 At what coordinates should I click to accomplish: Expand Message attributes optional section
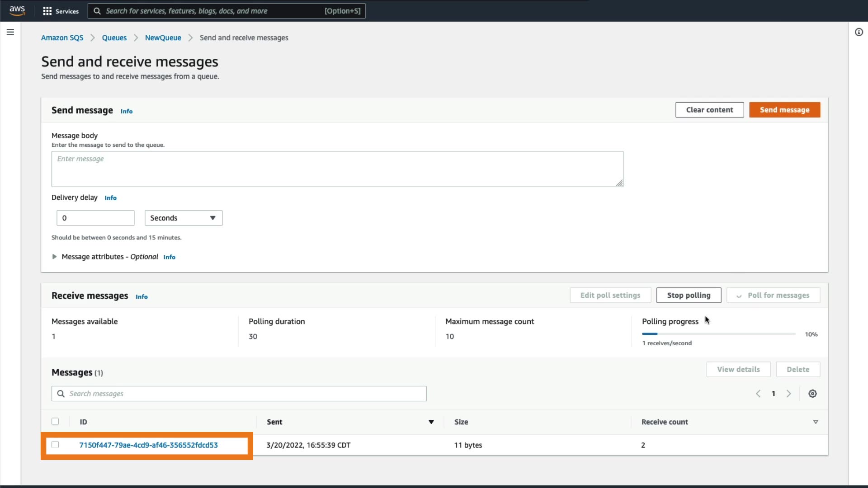click(54, 257)
